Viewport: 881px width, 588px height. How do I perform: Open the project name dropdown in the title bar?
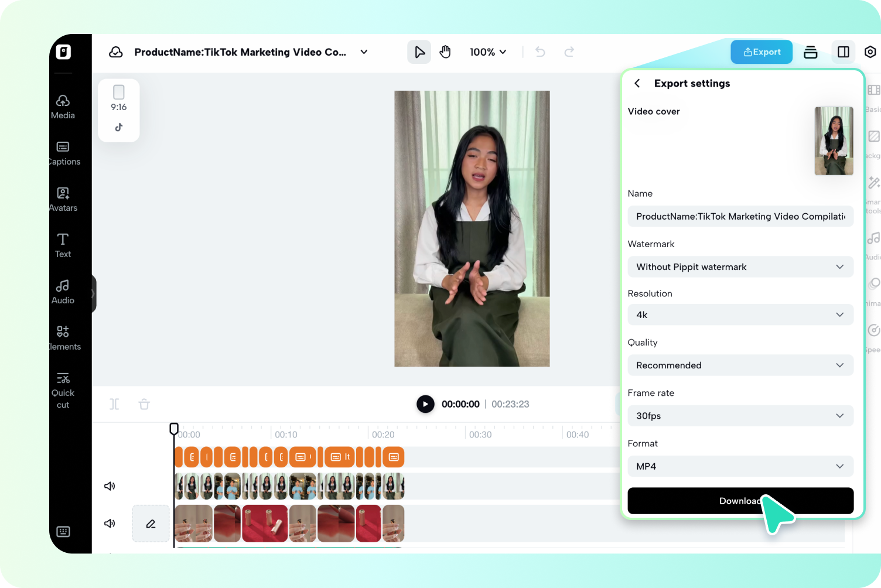click(364, 52)
